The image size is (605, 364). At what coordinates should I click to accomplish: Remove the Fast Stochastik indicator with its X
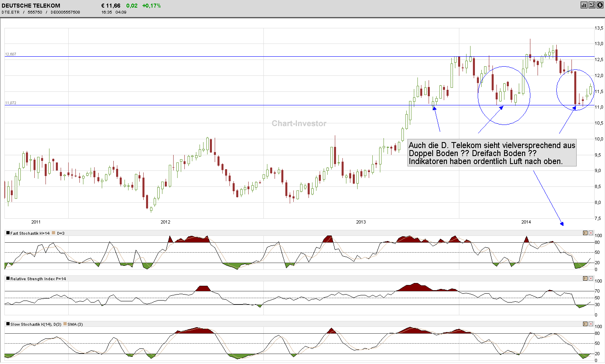pos(591,233)
